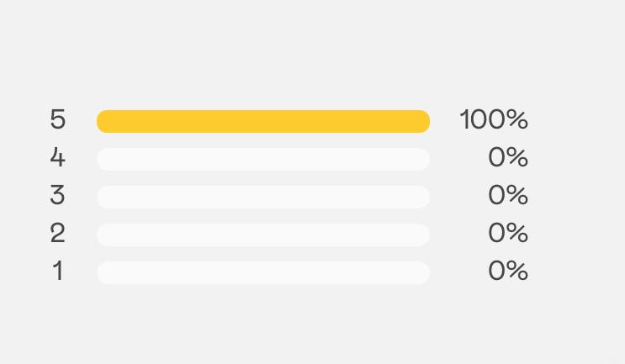Select the 0% beside the 3-star bar
The image size is (625, 364).
click(x=508, y=196)
